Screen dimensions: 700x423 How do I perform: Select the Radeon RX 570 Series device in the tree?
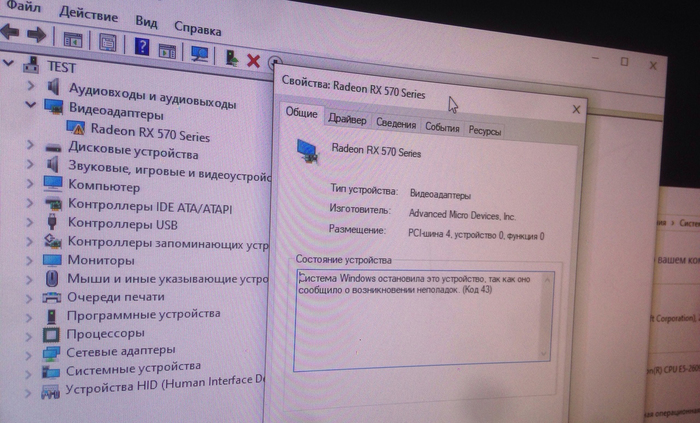(150, 129)
